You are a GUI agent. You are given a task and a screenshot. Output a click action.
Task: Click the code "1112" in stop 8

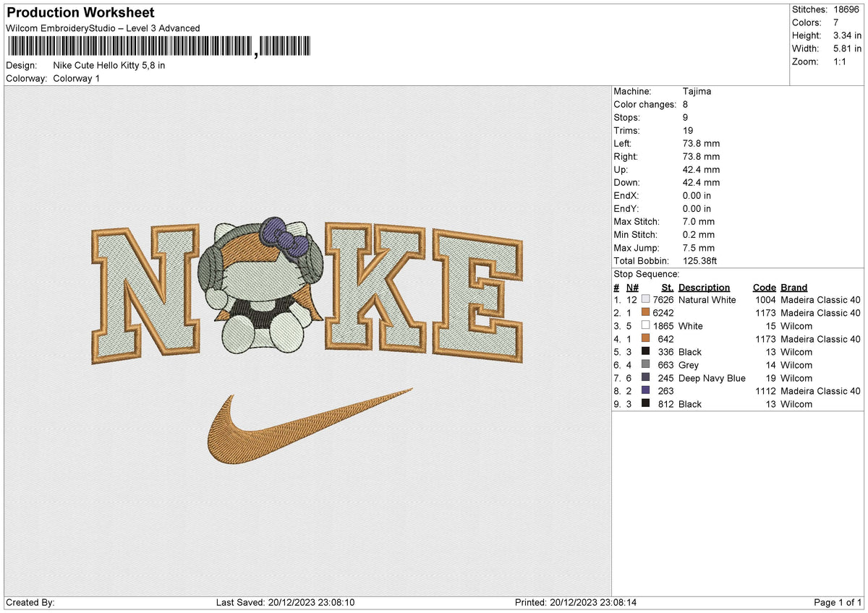coord(765,391)
